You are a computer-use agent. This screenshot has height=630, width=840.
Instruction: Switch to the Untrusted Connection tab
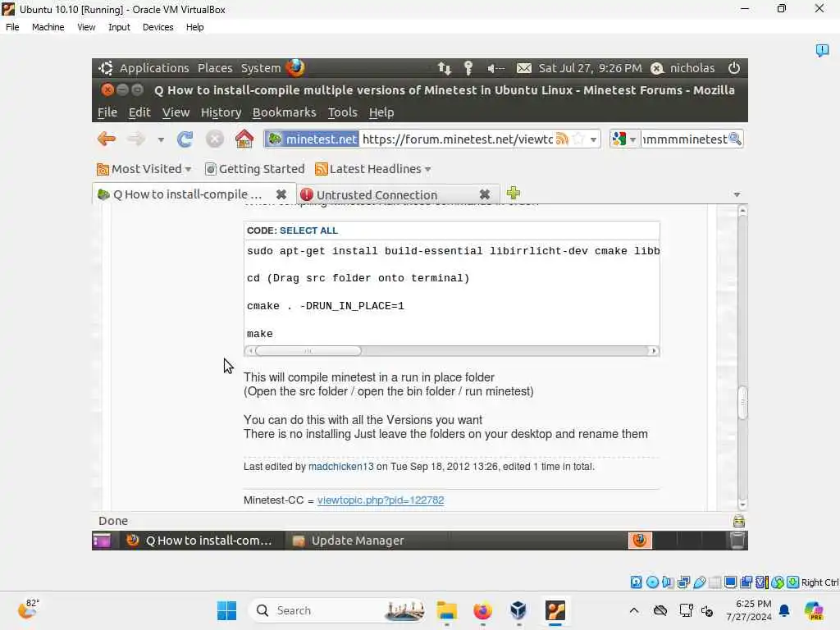(x=377, y=194)
